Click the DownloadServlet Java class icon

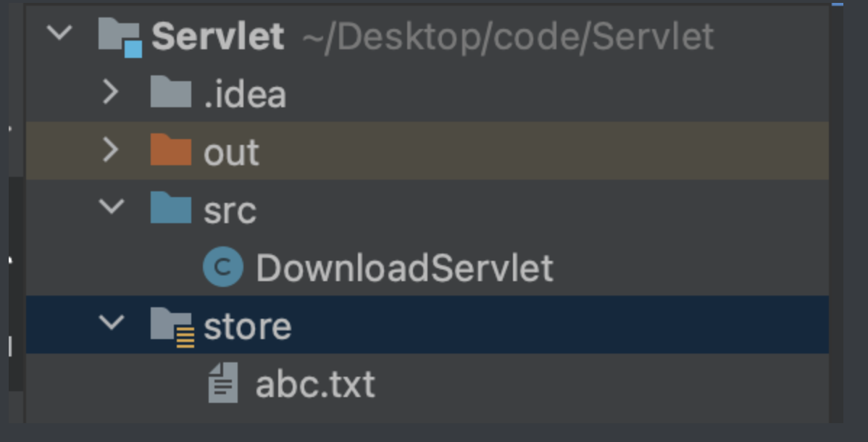click(222, 267)
